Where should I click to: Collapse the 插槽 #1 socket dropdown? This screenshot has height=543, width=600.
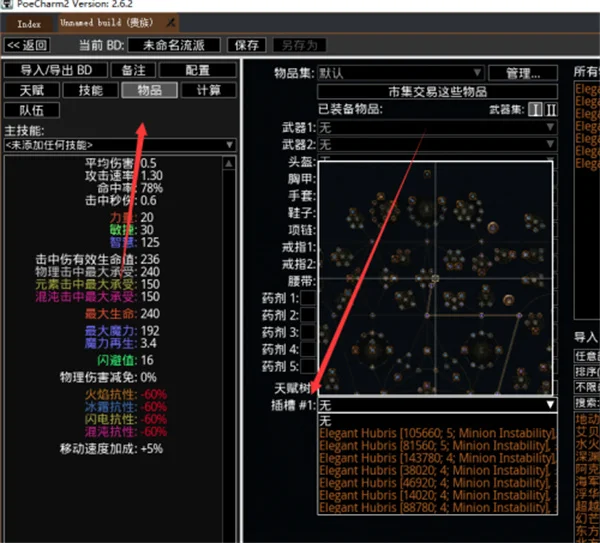click(549, 404)
